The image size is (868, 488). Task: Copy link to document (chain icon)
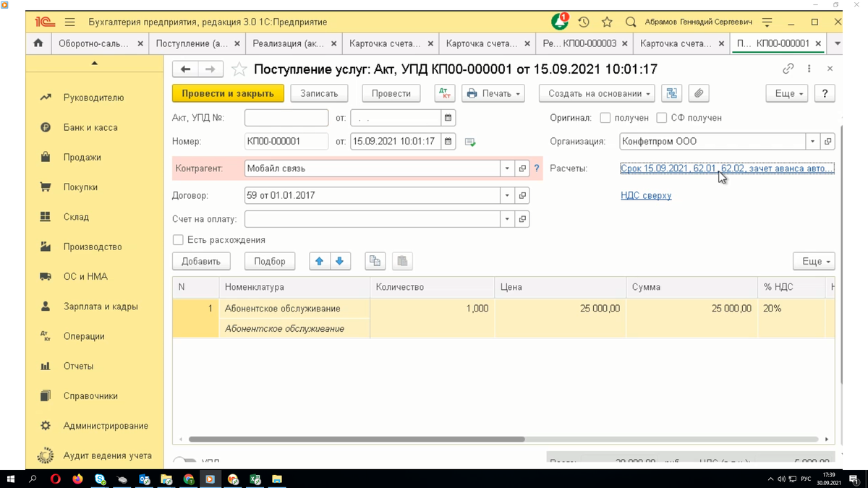[x=788, y=69]
